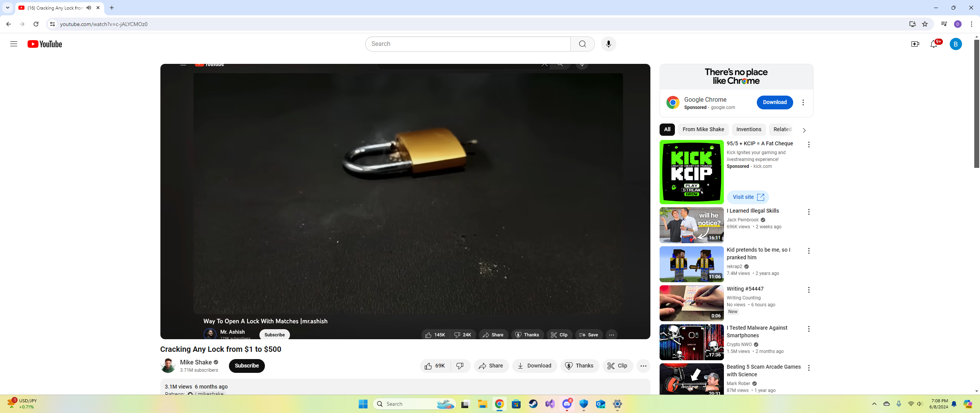Subscribe to the Mike Shake channel

247,366
